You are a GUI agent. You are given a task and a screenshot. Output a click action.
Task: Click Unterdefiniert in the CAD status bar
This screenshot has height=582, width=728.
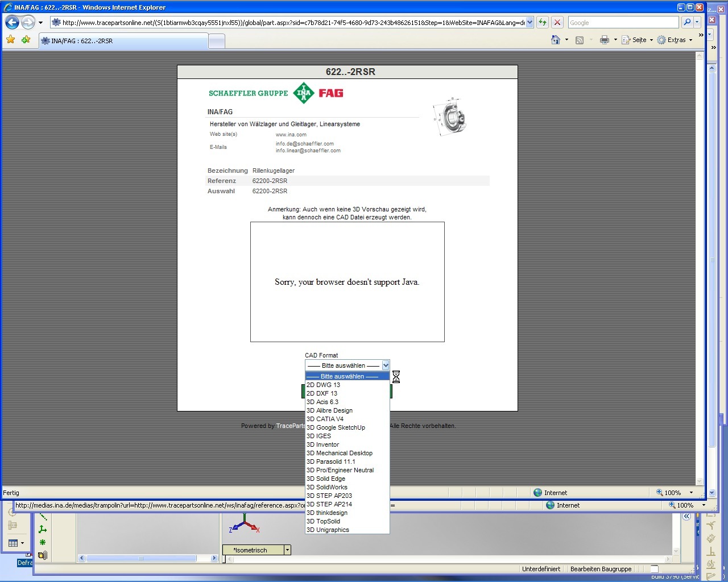pos(541,569)
